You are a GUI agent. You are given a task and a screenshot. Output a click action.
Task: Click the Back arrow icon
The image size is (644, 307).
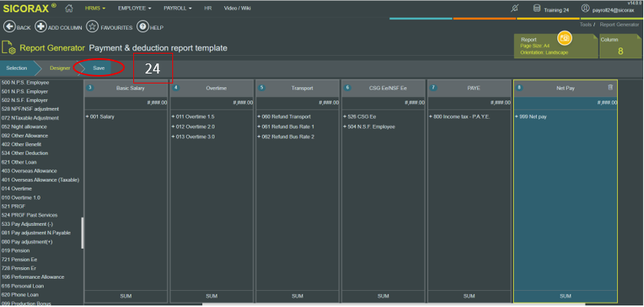click(9, 27)
